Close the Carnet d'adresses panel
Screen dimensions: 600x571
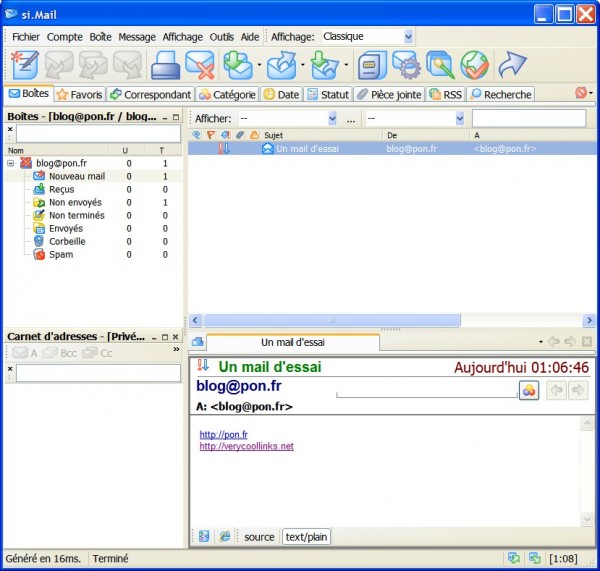point(175,337)
